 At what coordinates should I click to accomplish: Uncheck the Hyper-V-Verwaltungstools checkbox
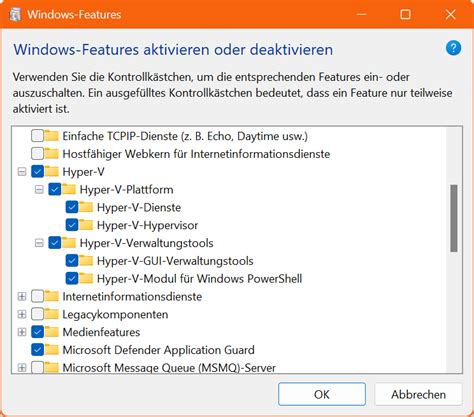coord(55,243)
